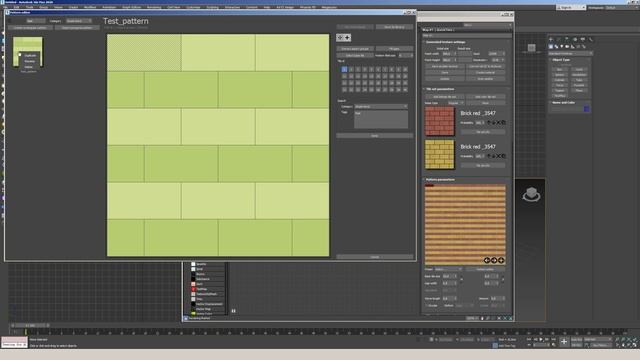The width and height of the screenshot is (640, 360).
Task: Open the Scripting menu in 3ds Max
Action: [x=212, y=7]
